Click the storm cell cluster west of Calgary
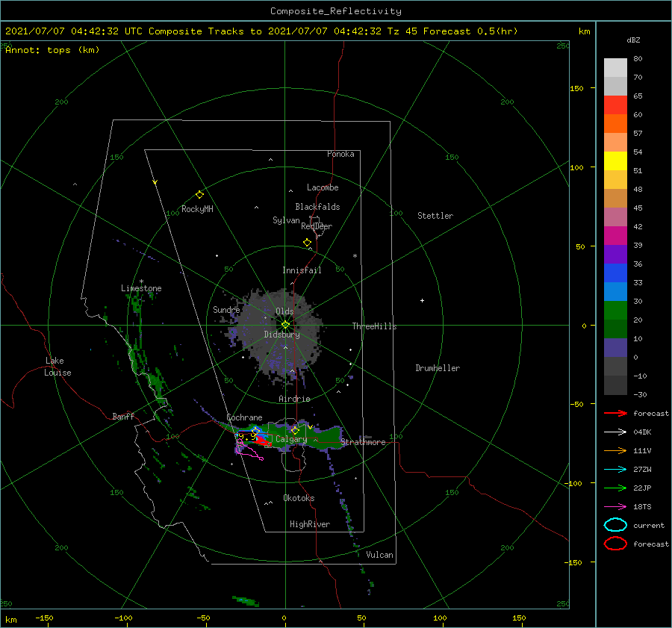 coord(255,436)
